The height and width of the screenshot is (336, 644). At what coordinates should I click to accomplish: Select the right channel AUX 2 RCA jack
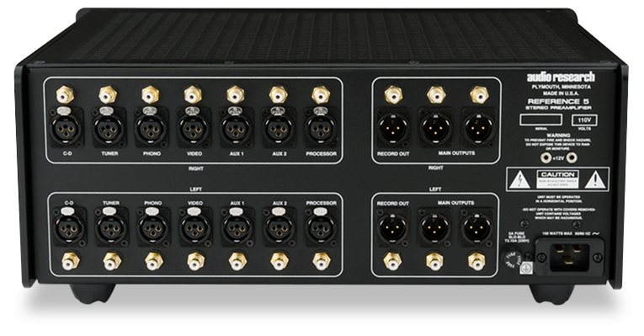pos(278,94)
